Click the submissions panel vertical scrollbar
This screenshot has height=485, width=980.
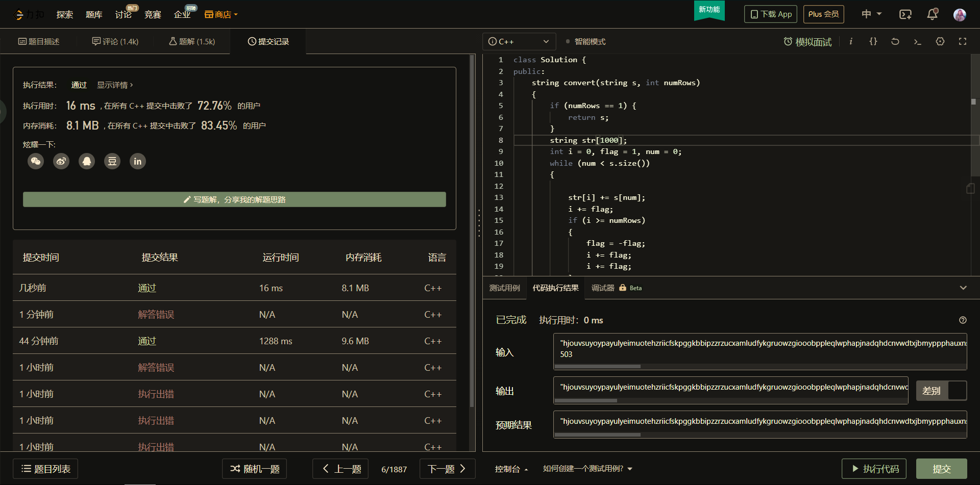click(472, 231)
